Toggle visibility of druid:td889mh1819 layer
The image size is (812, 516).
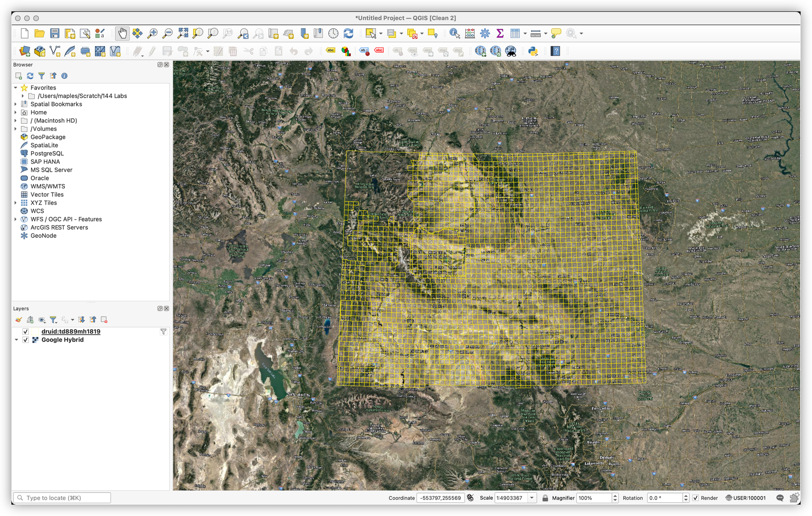[26, 332]
